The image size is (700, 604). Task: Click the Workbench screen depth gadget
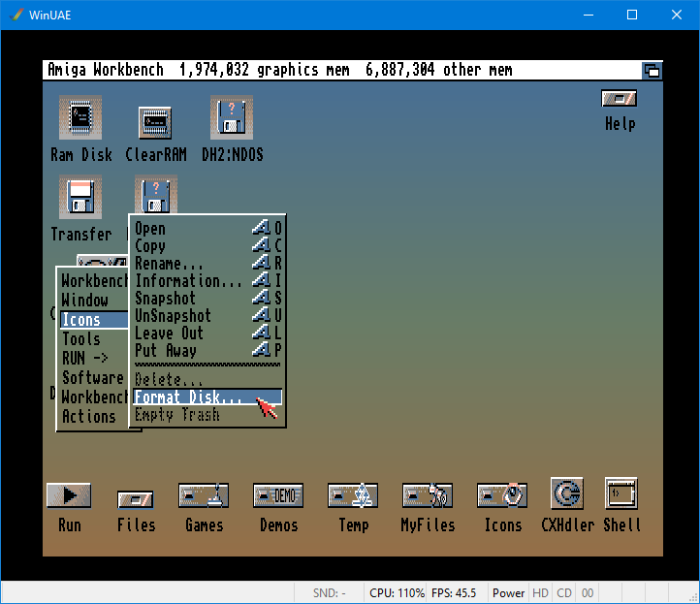click(652, 70)
